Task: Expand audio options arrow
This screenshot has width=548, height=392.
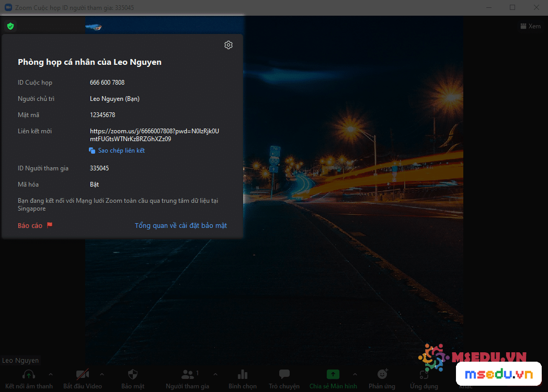Action: coord(51,374)
